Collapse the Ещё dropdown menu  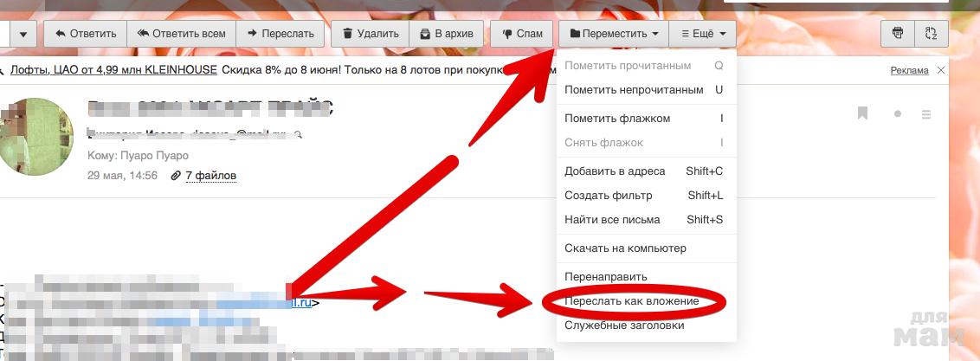(703, 34)
